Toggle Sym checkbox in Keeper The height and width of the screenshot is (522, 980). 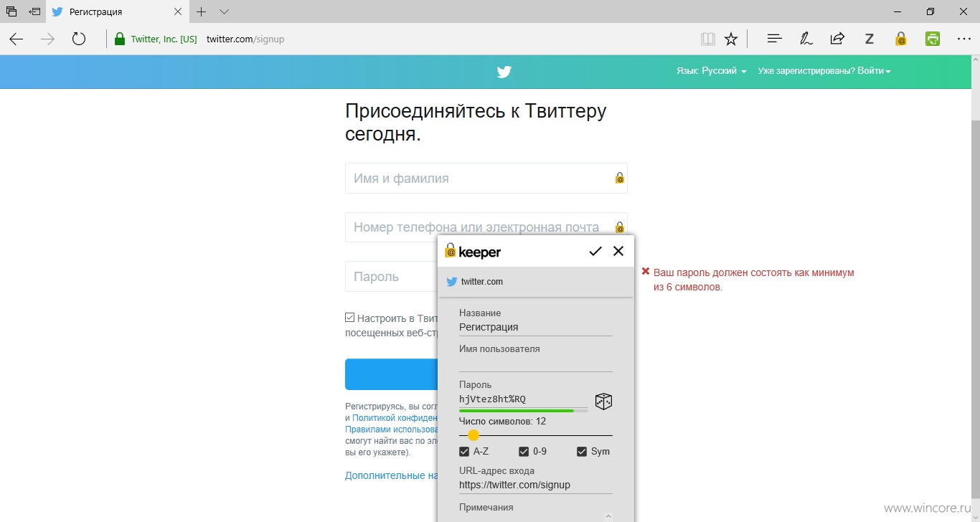[582, 452]
